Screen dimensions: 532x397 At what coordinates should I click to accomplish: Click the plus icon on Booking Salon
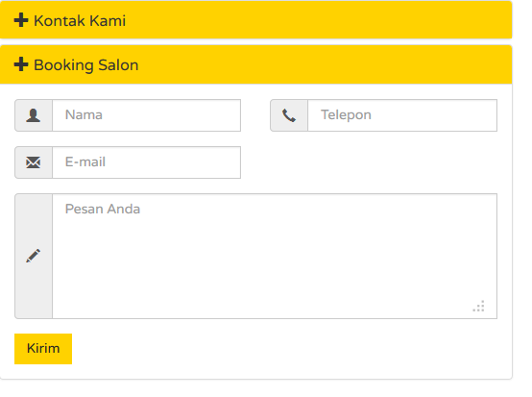click(x=21, y=64)
